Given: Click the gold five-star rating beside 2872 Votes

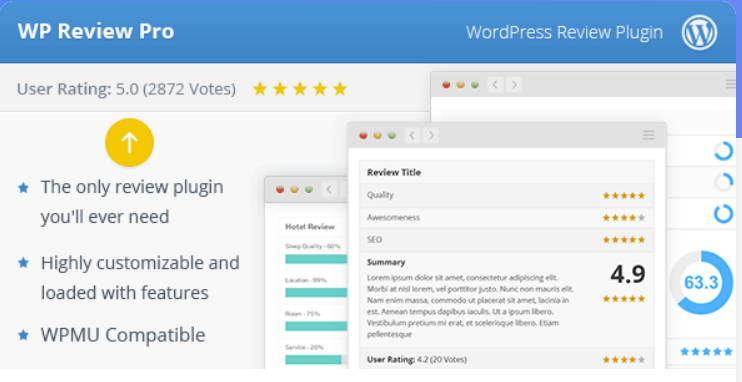Looking at the screenshot, I should (x=300, y=89).
